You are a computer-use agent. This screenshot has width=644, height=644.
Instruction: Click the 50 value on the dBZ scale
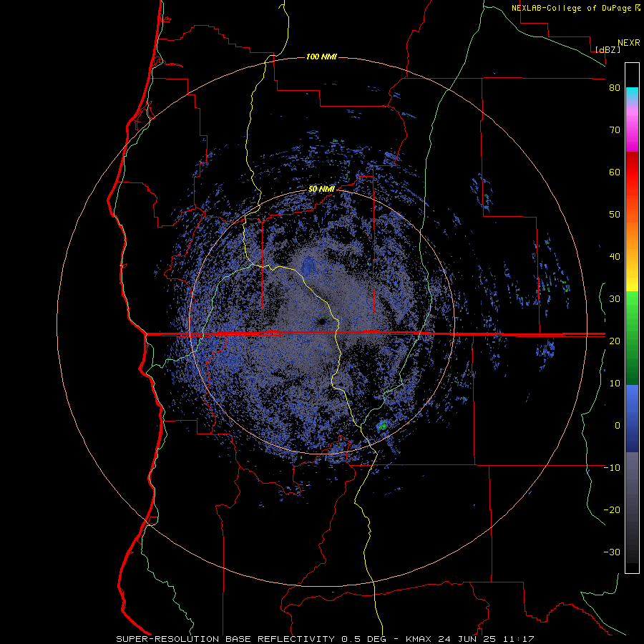[x=615, y=215]
